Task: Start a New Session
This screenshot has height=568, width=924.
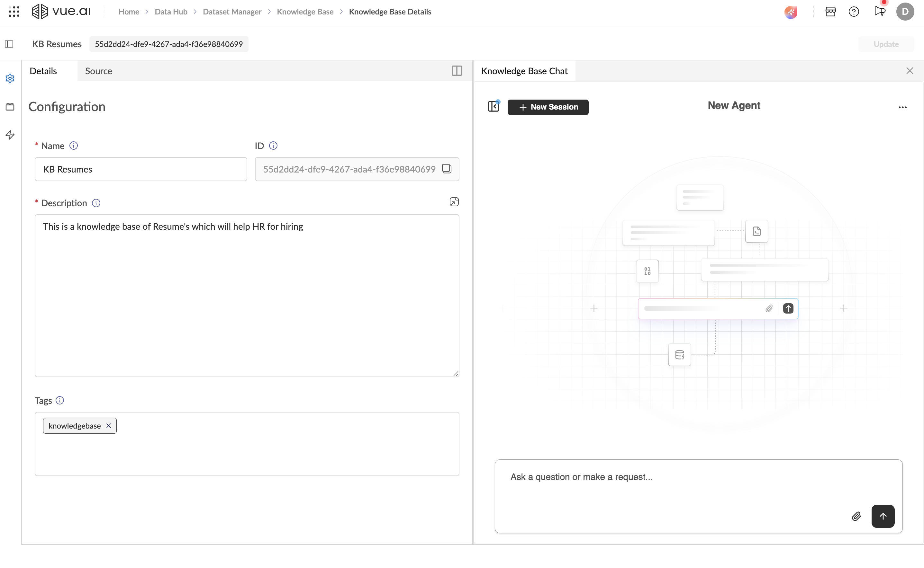Action: (x=548, y=107)
